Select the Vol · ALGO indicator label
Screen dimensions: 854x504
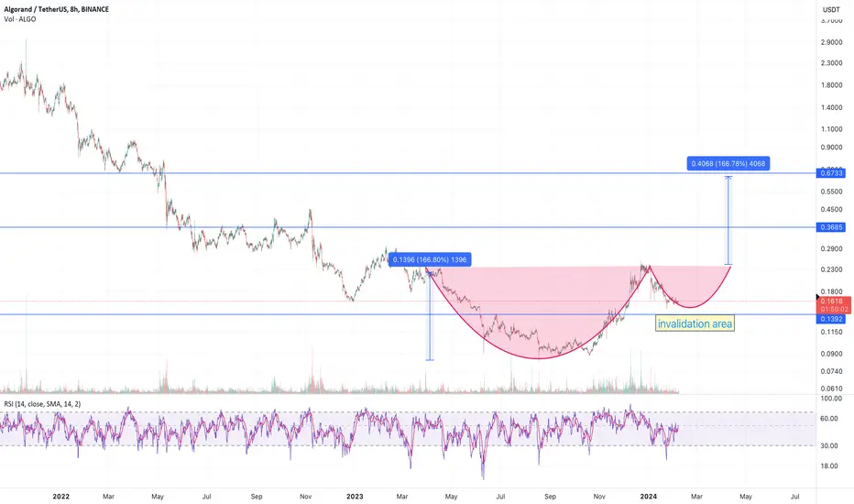point(19,19)
